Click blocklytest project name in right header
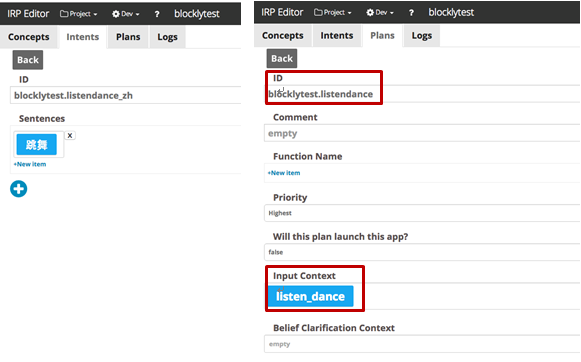The image size is (581, 362). (x=451, y=12)
